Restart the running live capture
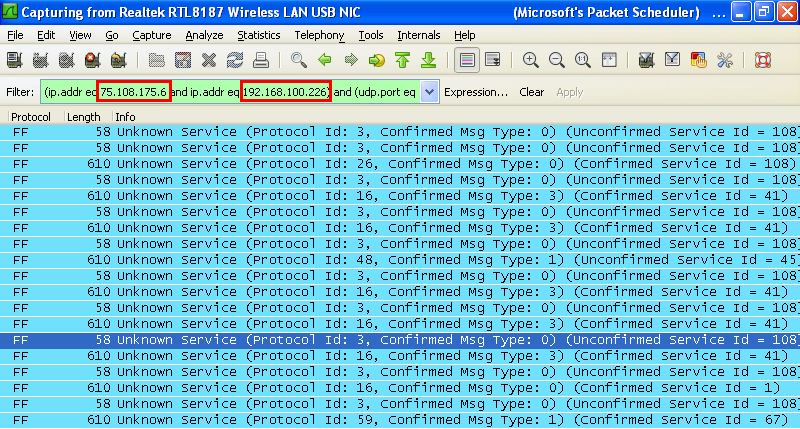The width and height of the screenshot is (800, 429). pyautogui.click(x=120, y=60)
